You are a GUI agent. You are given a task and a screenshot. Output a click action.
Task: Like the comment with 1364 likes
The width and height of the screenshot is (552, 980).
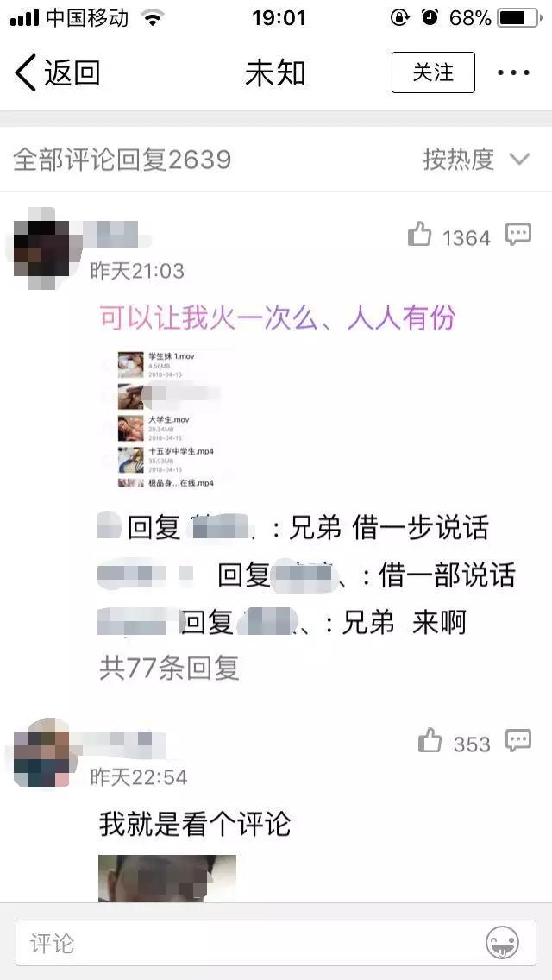(419, 236)
